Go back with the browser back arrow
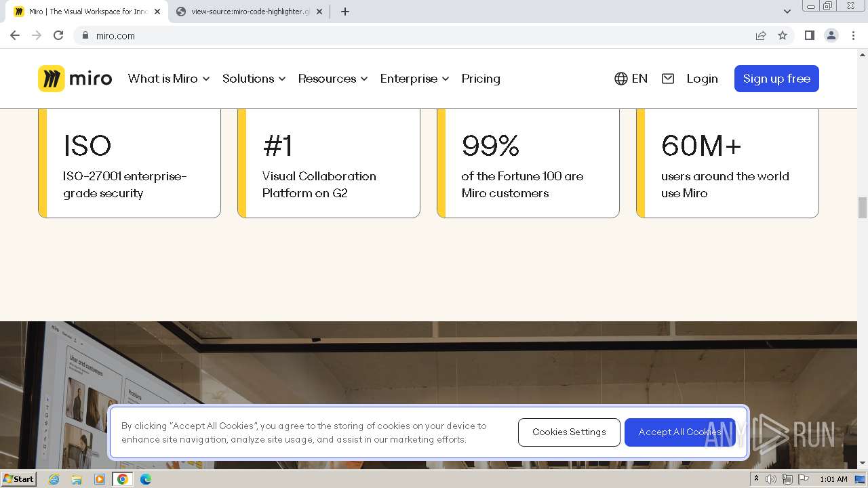 [x=15, y=35]
